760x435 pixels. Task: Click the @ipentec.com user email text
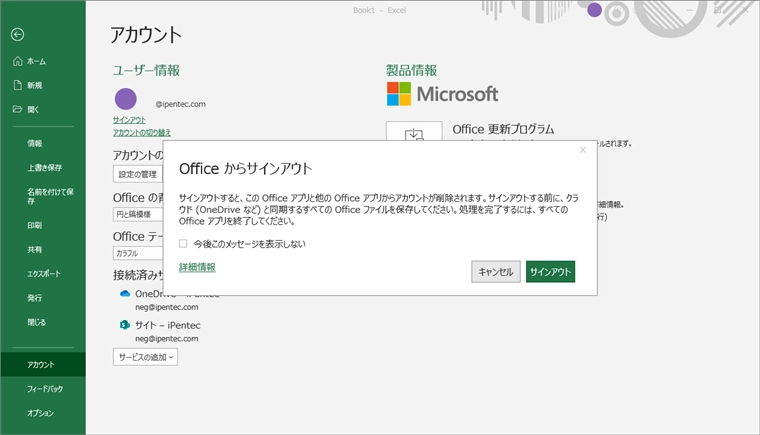(x=180, y=104)
